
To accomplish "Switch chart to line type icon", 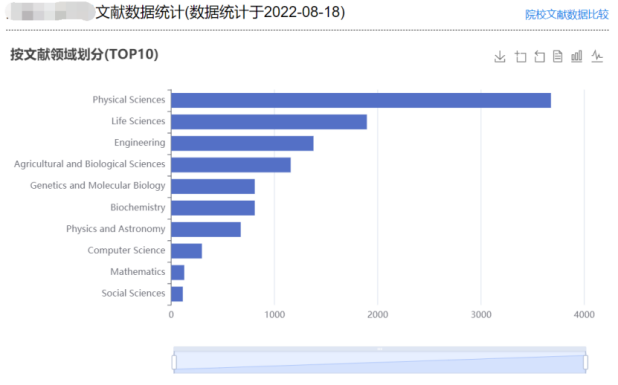I will (x=597, y=56).
